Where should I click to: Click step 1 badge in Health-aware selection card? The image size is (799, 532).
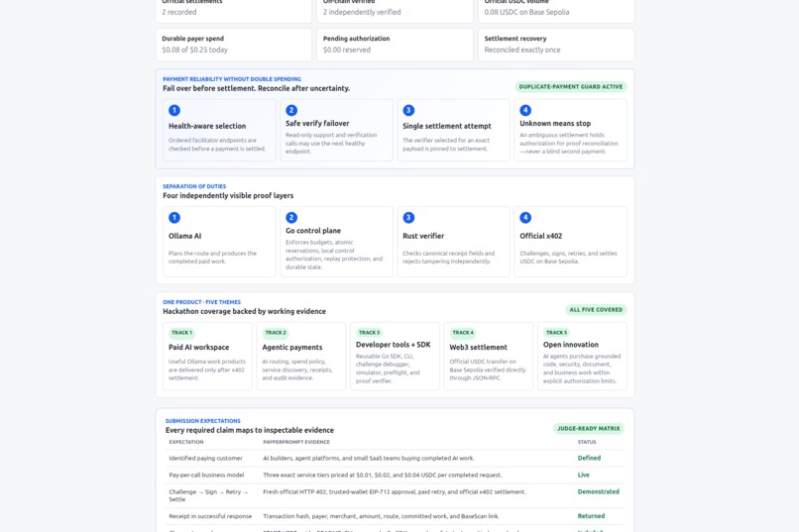[x=174, y=110]
